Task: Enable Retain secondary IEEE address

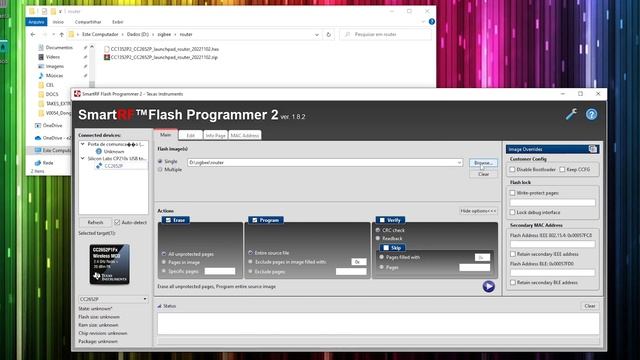Action: coord(513,254)
